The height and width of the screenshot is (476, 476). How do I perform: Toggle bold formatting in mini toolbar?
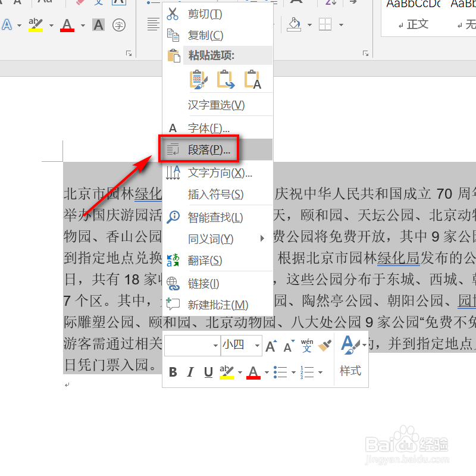[173, 372]
